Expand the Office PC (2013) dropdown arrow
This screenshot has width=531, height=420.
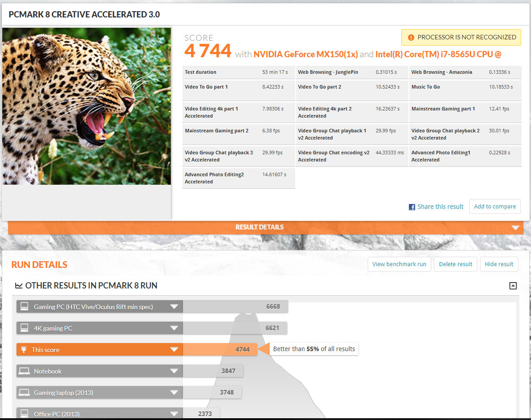174,414
